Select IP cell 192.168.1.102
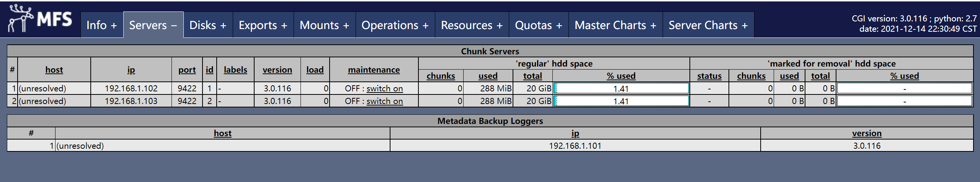 [x=131, y=89]
